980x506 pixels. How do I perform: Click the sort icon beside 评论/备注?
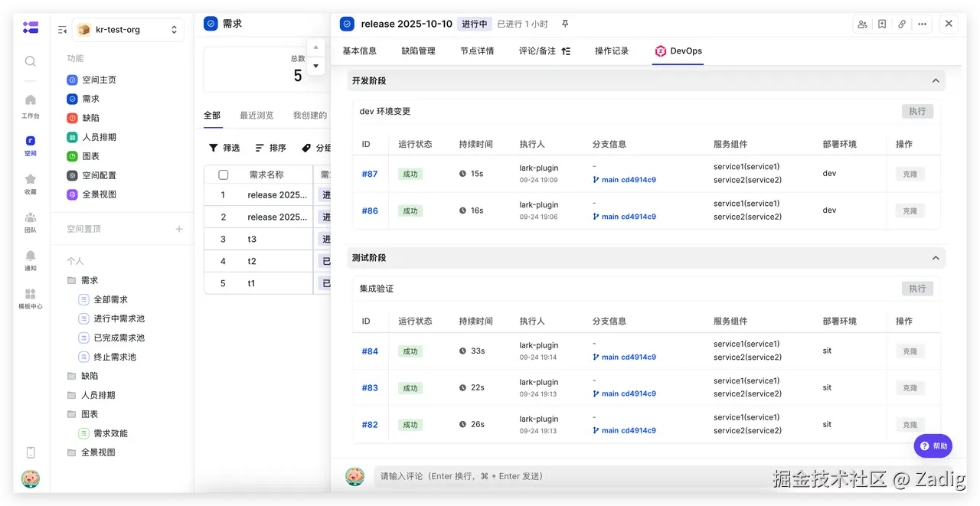[566, 51]
